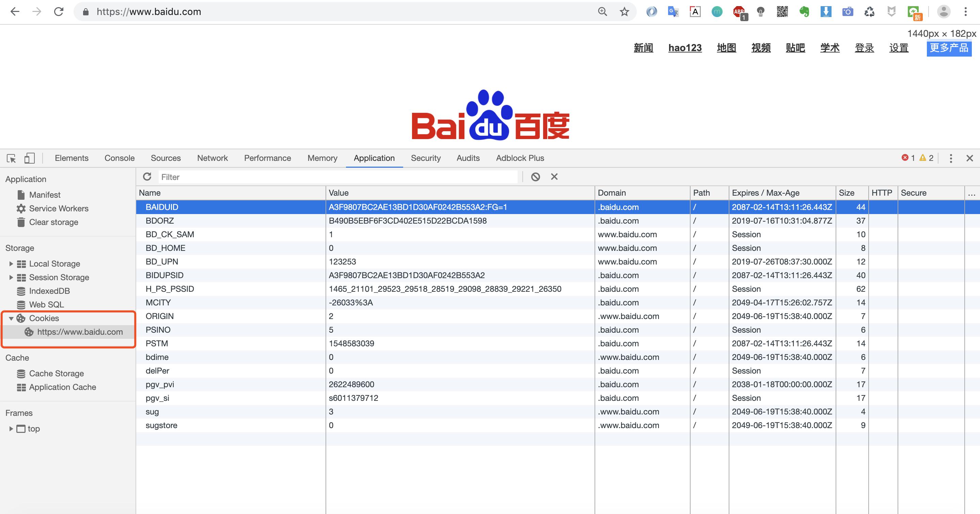
Task: Expand the top frame node
Action: tap(11, 429)
